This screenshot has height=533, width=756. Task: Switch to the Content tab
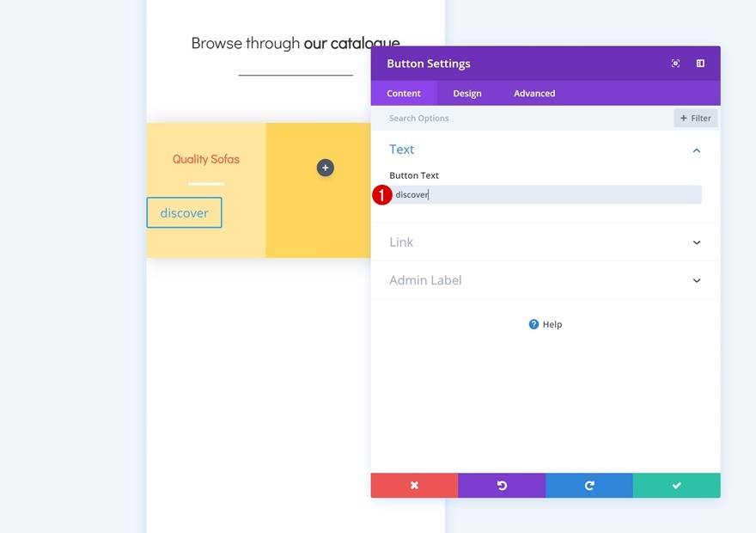point(404,93)
